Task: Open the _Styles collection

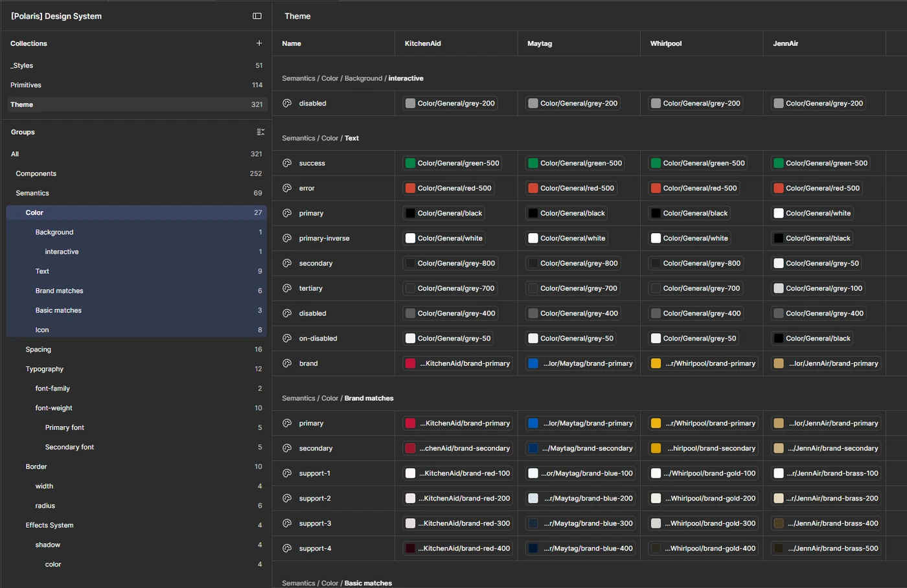Action: (x=137, y=65)
